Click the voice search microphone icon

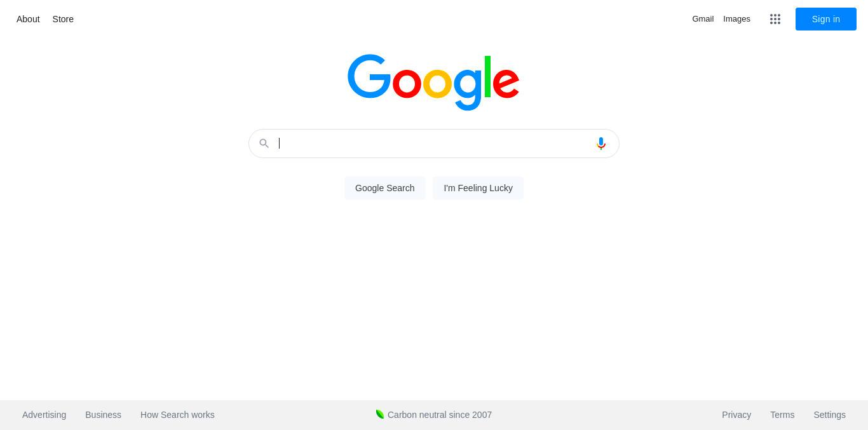(601, 144)
